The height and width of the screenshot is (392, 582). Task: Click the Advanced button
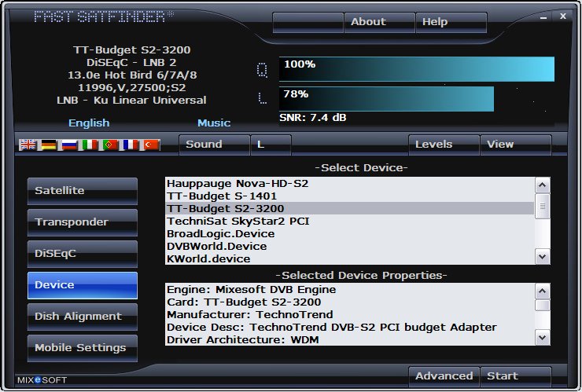click(444, 376)
